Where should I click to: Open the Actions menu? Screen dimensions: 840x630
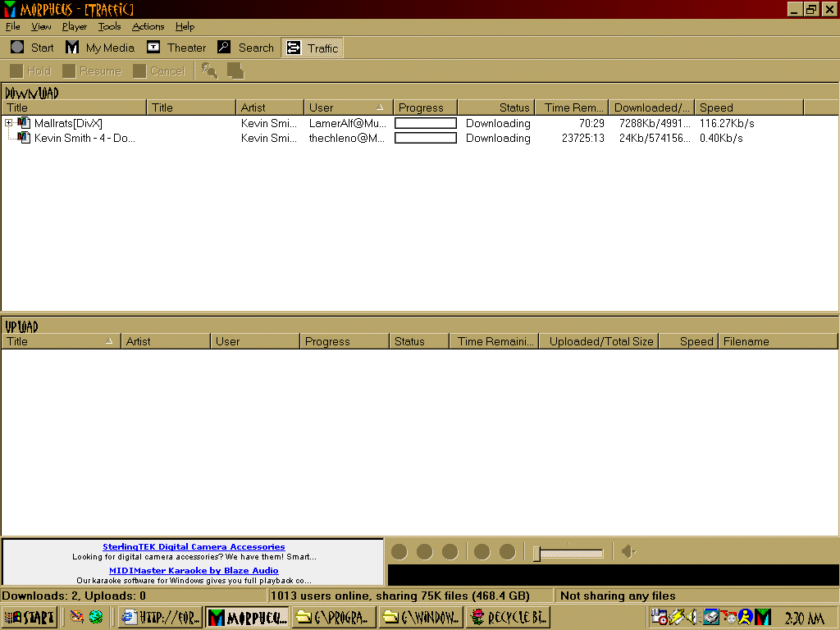[148, 26]
